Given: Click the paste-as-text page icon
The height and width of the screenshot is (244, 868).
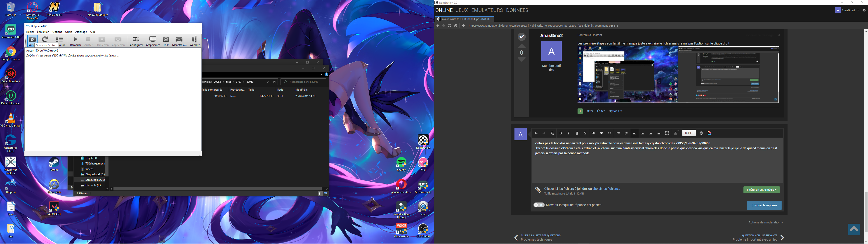Looking at the screenshot, I should pyautogui.click(x=709, y=133).
